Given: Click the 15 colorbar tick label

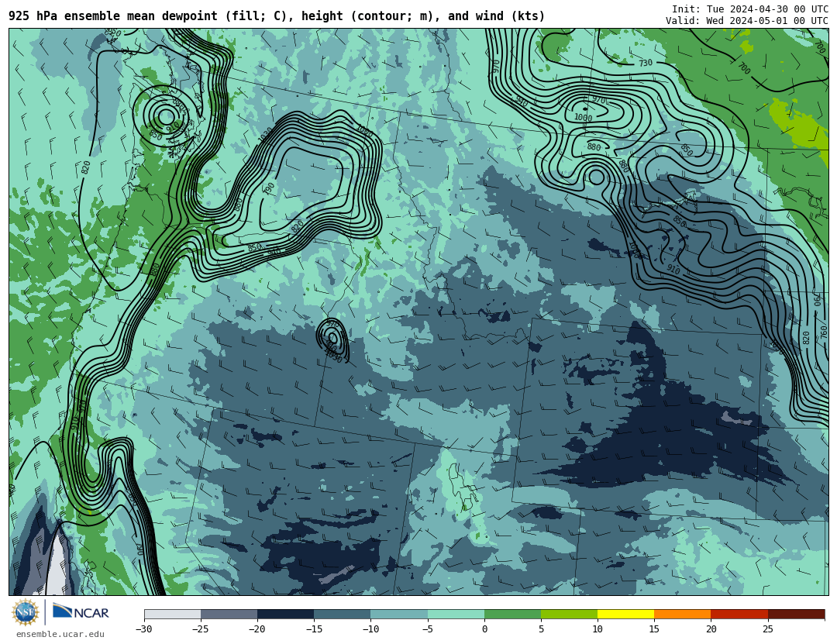Looking at the screenshot, I should pyautogui.click(x=654, y=629).
